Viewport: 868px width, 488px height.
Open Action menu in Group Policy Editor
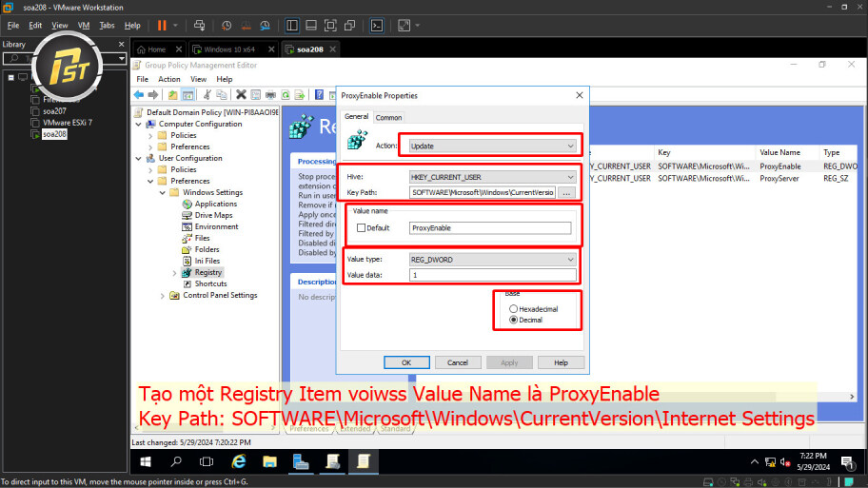tap(168, 79)
